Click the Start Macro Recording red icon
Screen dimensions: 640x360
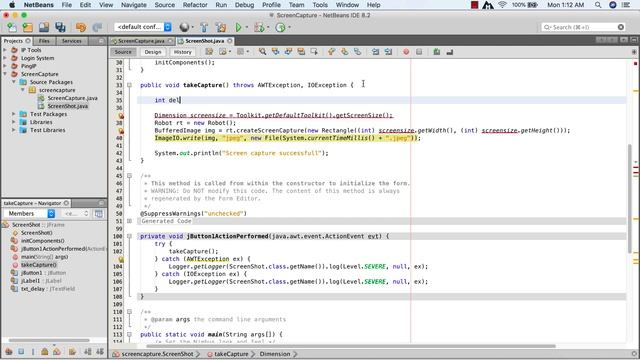tap(406, 52)
